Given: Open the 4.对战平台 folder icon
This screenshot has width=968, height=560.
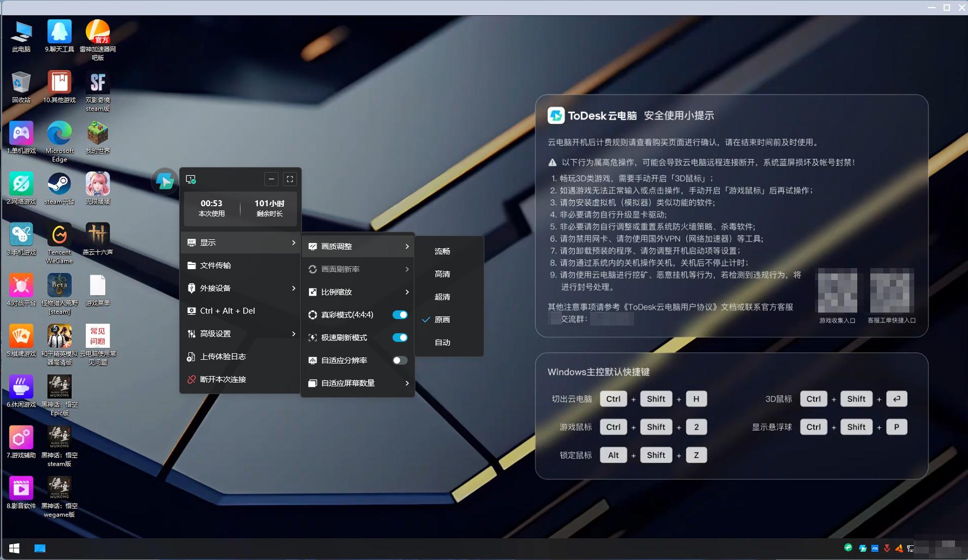Looking at the screenshot, I should [21, 290].
